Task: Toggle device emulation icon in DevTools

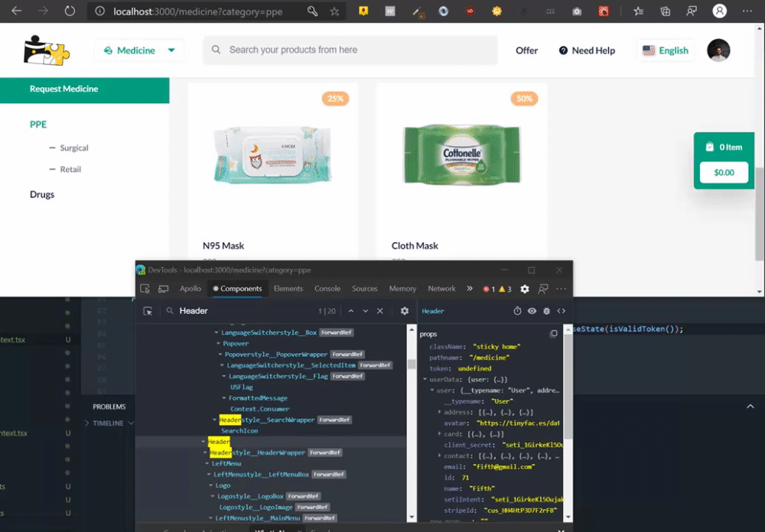Action: tap(164, 289)
